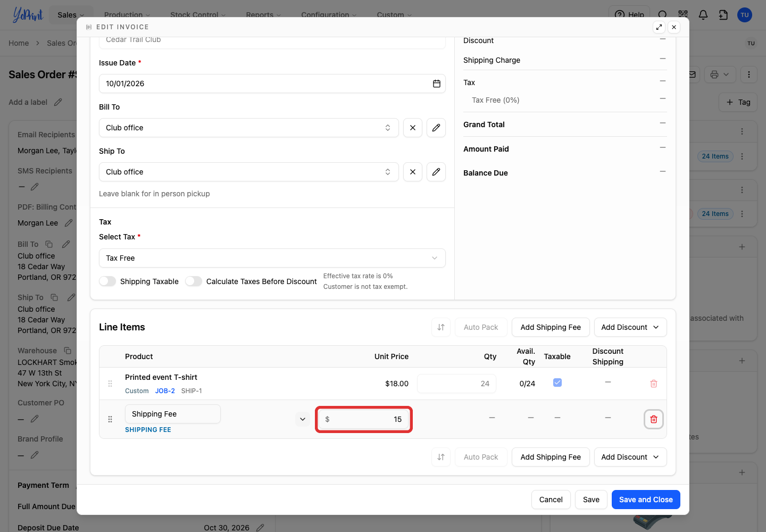Screen dimensions: 766x532
Task: Open the Configuration menu
Action: [329, 15]
